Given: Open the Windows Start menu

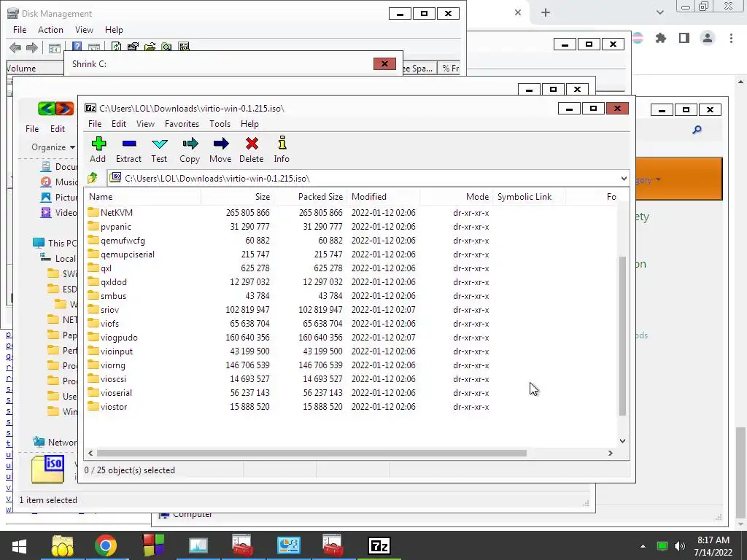Looking at the screenshot, I should [x=19, y=545].
